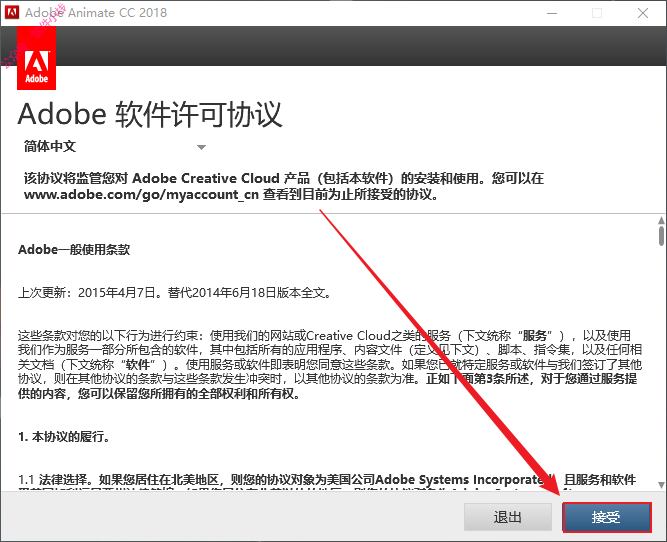Click the heading 'Adobe一般使用条款'
667x542 pixels.
74,249
